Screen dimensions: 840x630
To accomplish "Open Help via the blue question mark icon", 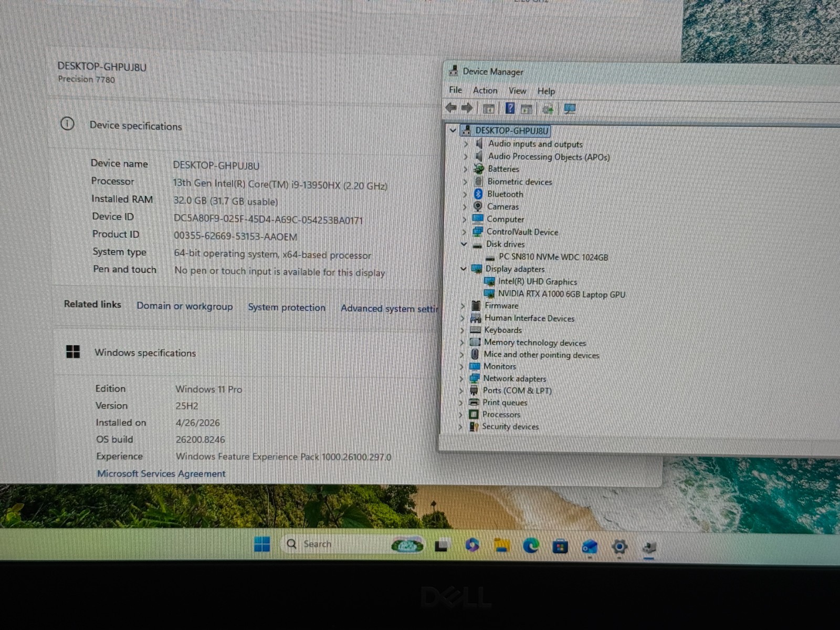I will [510, 108].
